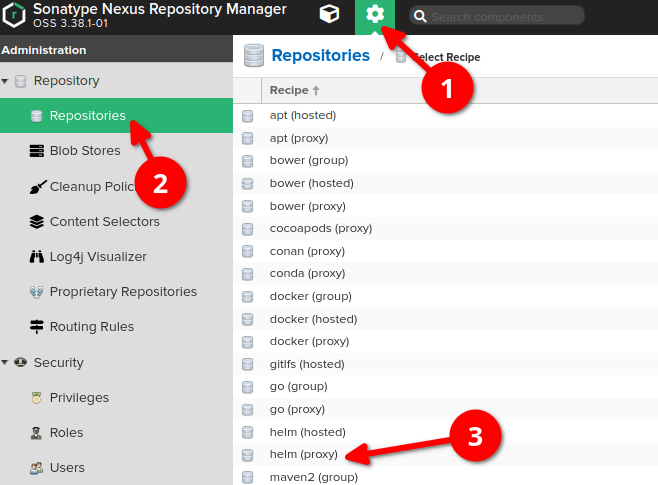
Task: Open Blob Stores
Action: coord(85,151)
